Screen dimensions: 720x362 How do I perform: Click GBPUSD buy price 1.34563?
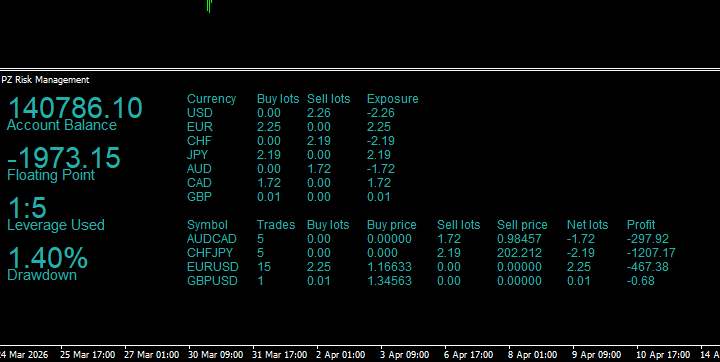pyautogui.click(x=389, y=281)
